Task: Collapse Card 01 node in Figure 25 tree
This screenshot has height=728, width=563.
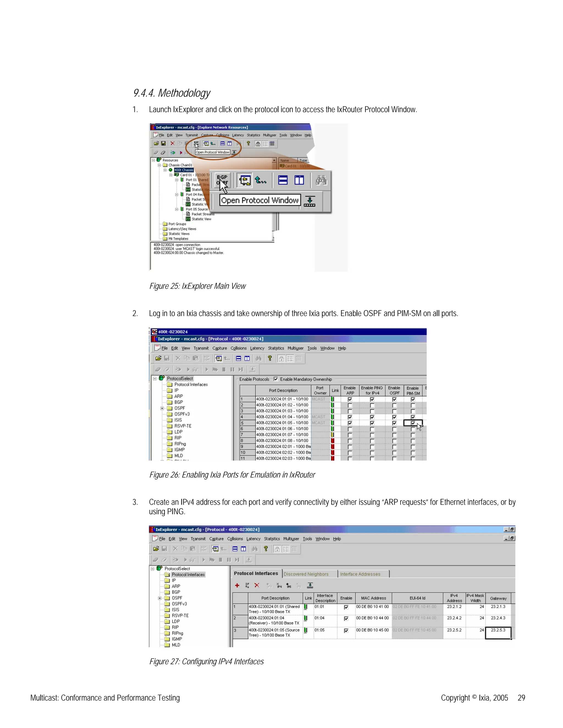Action: coord(171,175)
